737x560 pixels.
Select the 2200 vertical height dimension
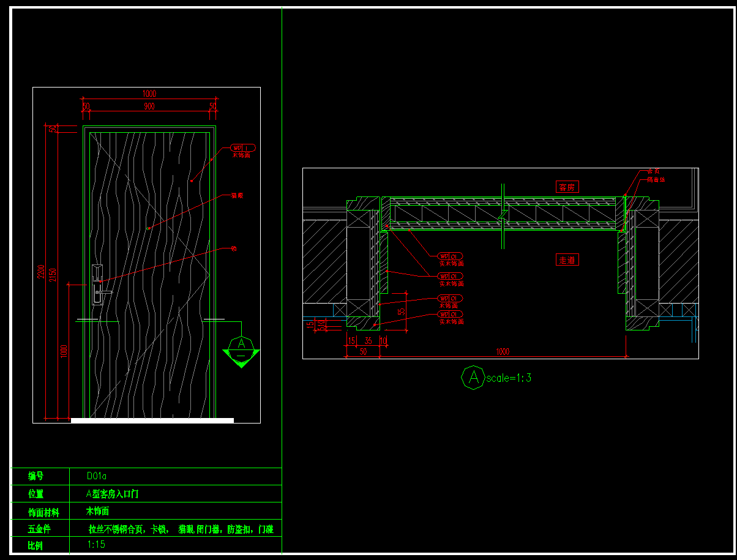tap(41, 272)
